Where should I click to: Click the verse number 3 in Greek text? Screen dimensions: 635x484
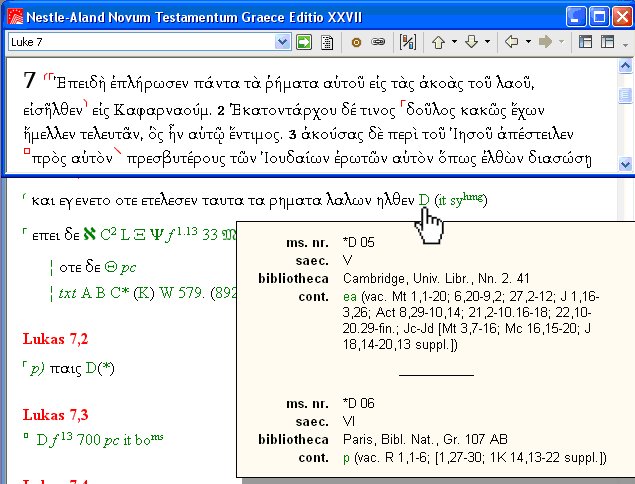click(x=292, y=135)
